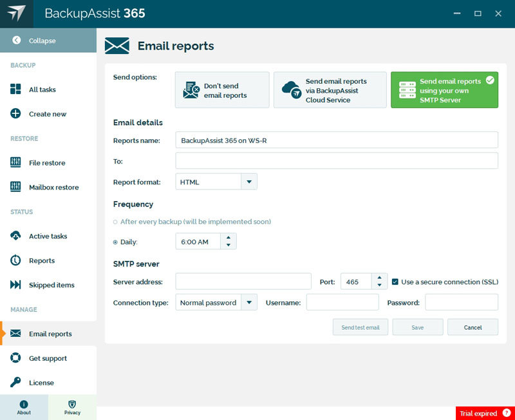This screenshot has height=420, width=515.
Task: Click the Trial expired question mark icon
Action: coord(507,413)
